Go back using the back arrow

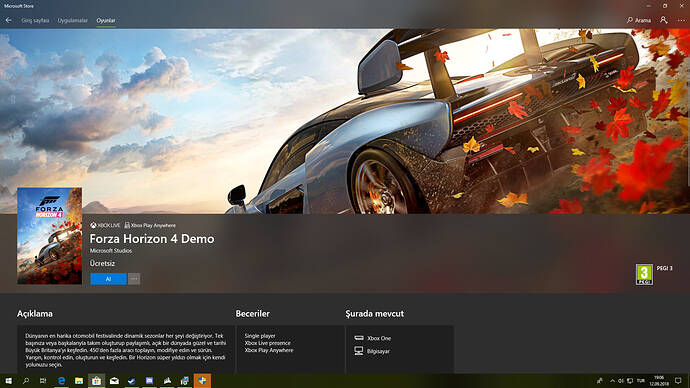pyautogui.click(x=9, y=20)
